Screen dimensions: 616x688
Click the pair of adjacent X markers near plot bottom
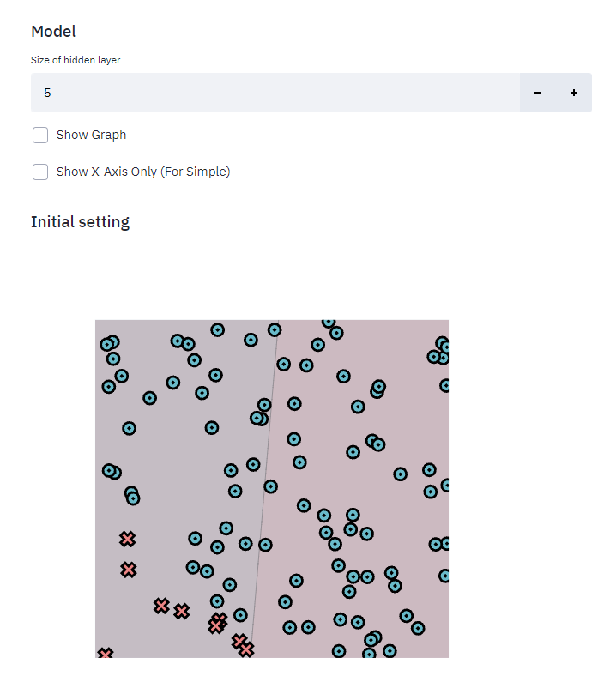click(170, 607)
